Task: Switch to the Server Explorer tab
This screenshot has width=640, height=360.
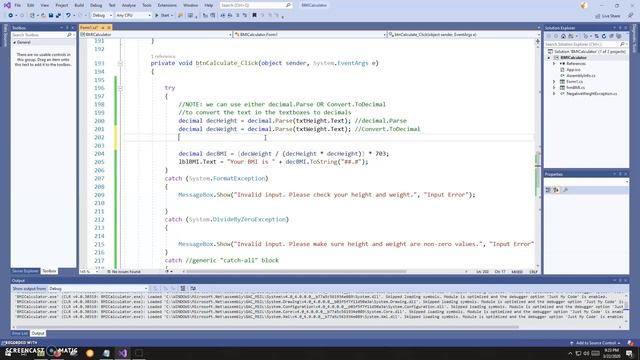Action: (25, 271)
